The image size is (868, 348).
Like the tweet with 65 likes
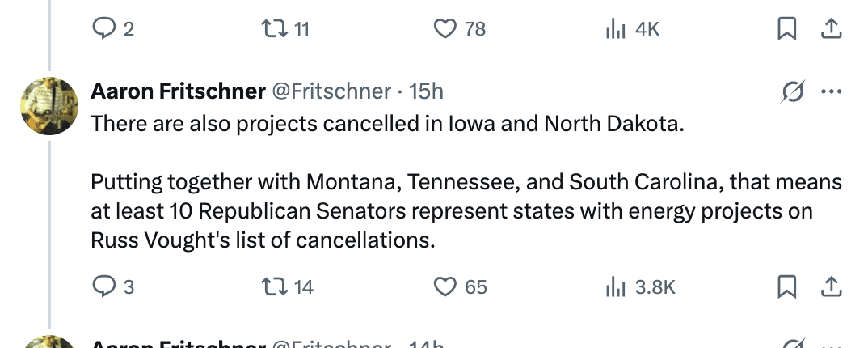445,286
